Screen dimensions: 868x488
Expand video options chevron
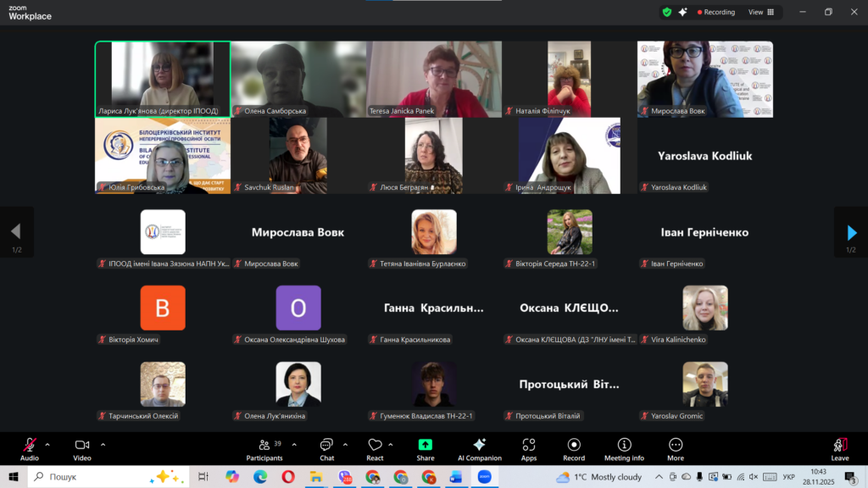(x=103, y=444)
